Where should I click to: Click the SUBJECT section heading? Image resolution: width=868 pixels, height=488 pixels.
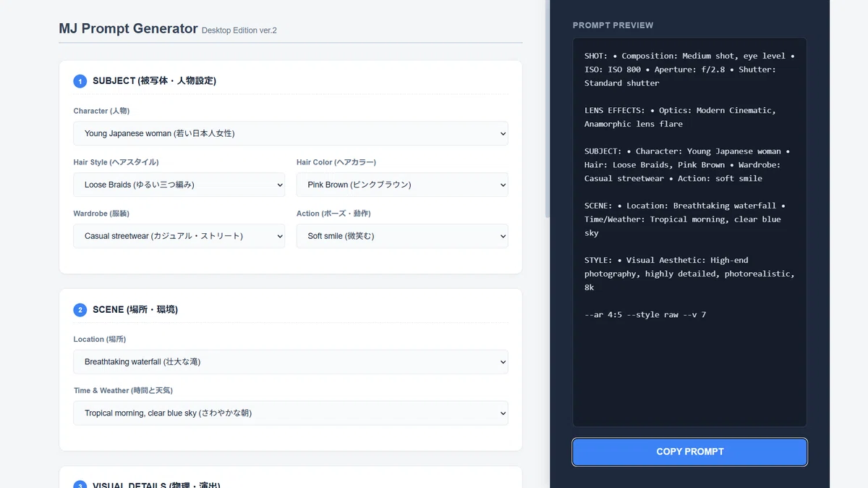[154, 81]
